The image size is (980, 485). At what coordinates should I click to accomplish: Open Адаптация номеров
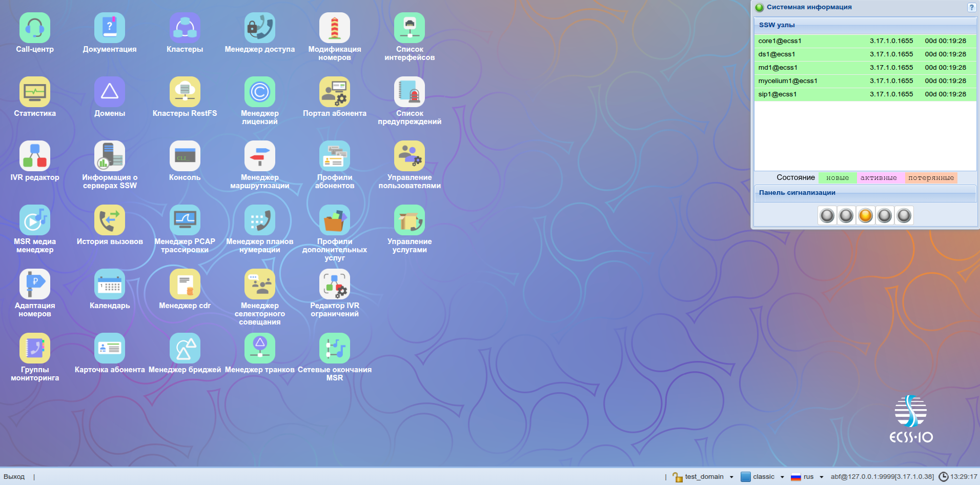35,284
